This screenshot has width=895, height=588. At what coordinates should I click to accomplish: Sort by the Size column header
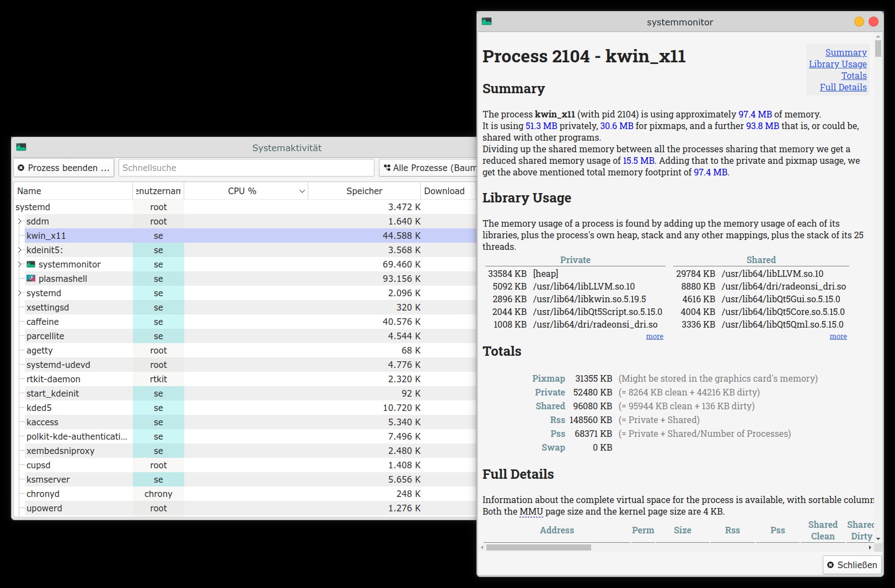pos(682,530)
